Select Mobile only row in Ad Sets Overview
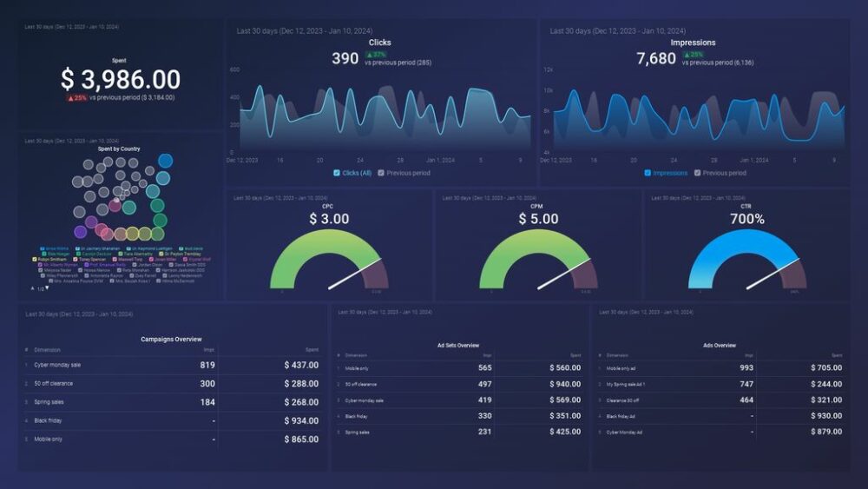Image resolution: width=868 pixels, height=489 pixels. tap(459, 367)
